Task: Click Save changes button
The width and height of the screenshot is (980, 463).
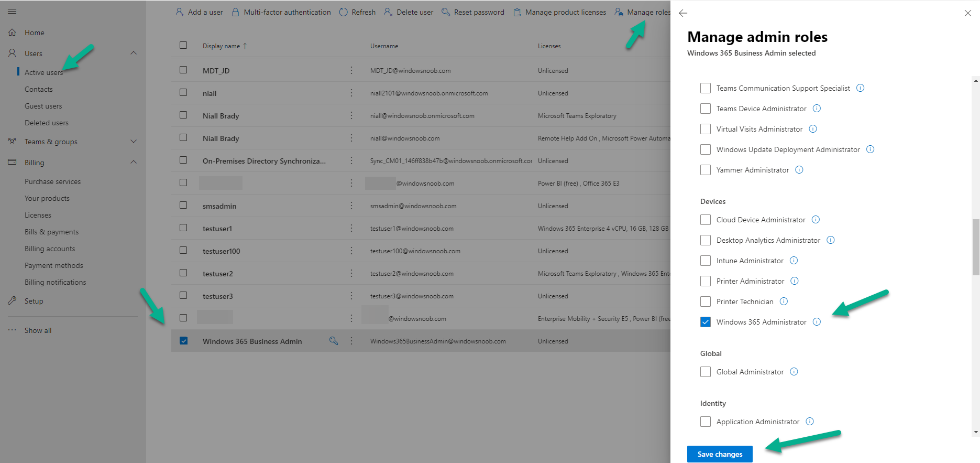Action: [720, 454]
